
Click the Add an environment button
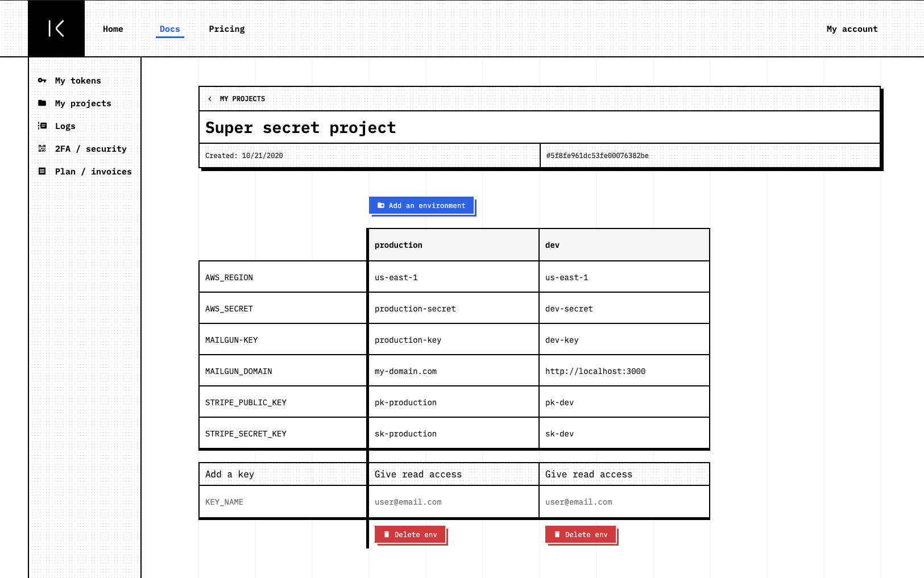coord(421,206)
